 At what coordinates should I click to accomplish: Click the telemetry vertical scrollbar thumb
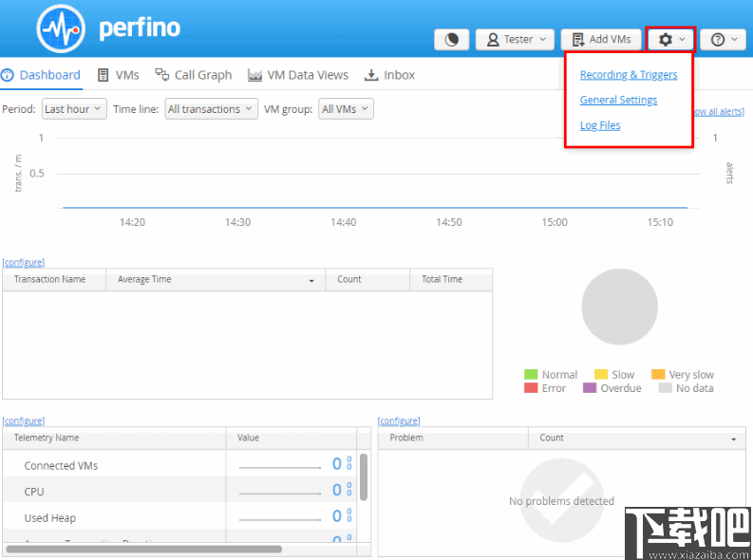[x=364, y=477]
